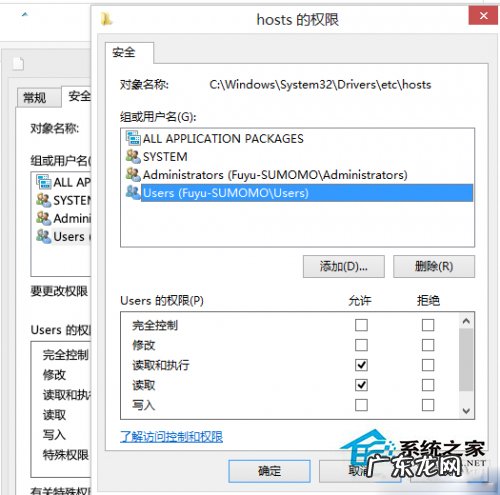The height and width of the screenshot is (495, 500).
Task: Click the collapse arrow at top left
Action: (25, 14)
